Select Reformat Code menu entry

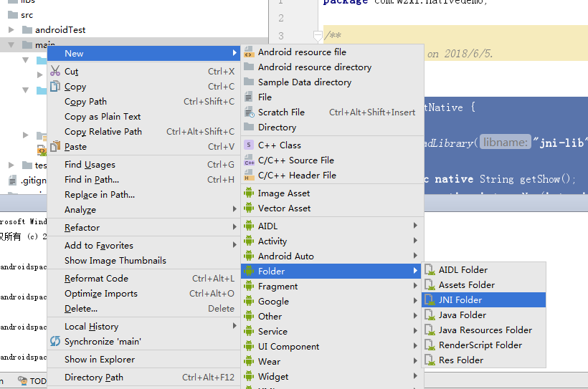[x=143, y=279]
